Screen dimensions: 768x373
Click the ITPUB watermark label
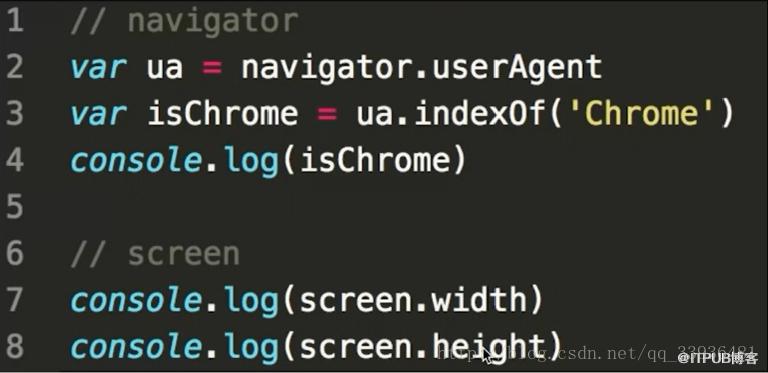[x=718, y=359]
